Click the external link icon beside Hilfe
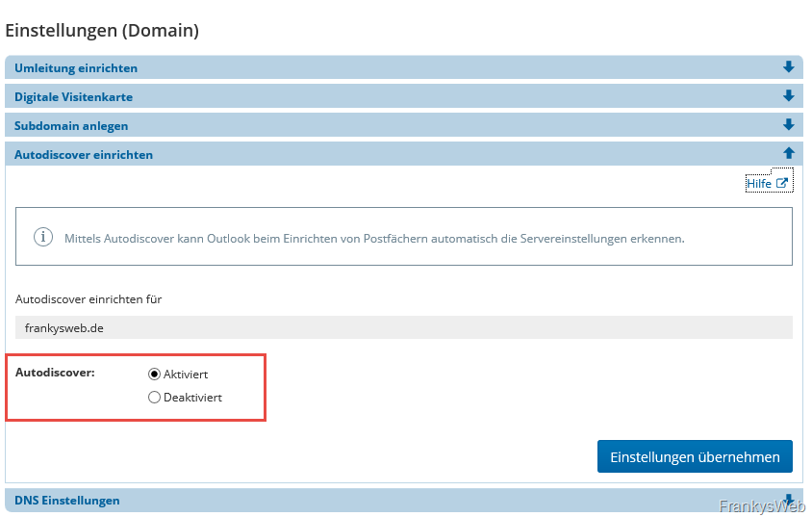The image size is (812, 517). pos(782,183)
